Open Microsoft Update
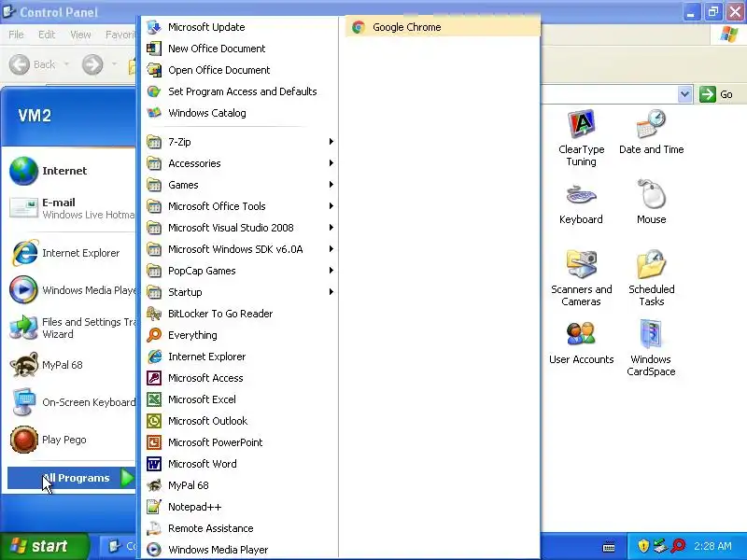The image size is (747, 560). pyautogui.click(x=240, y=27)
